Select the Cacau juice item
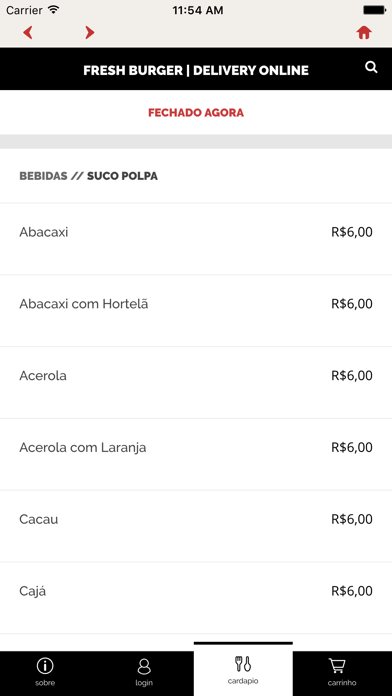Viewport: 392px width, 696px height. coord(196,526)
